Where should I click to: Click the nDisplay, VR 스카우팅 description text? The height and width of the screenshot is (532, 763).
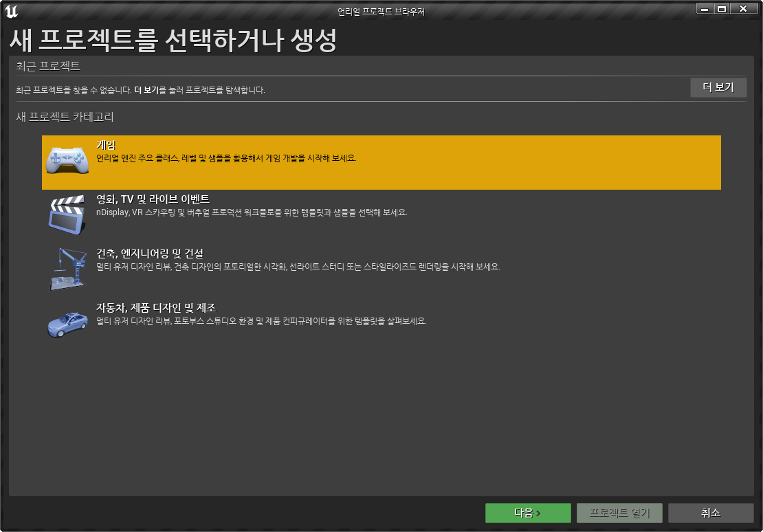coord(252,212)
